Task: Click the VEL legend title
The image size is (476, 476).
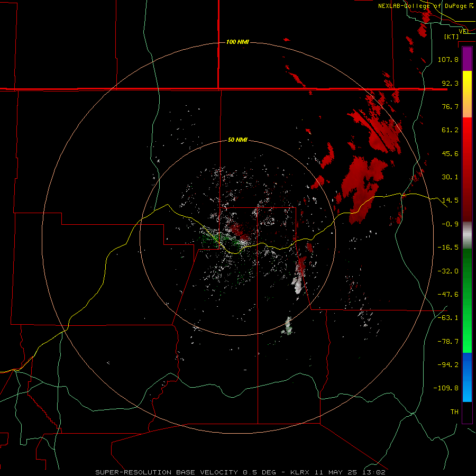Action: (x=464, y=31)
